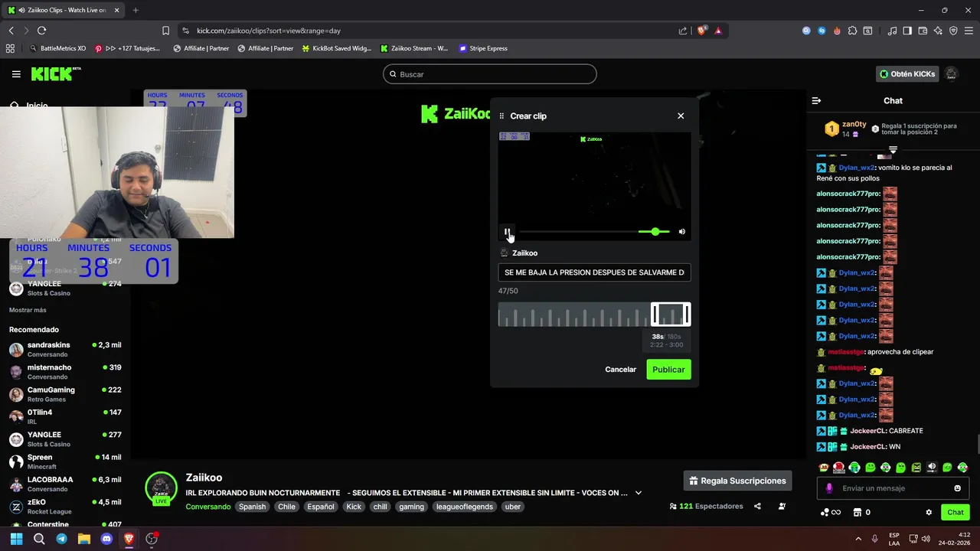This screenshot has height=551, width=980.
Task: Mute the clip preview speaker icon
Action: pos(682,232)
